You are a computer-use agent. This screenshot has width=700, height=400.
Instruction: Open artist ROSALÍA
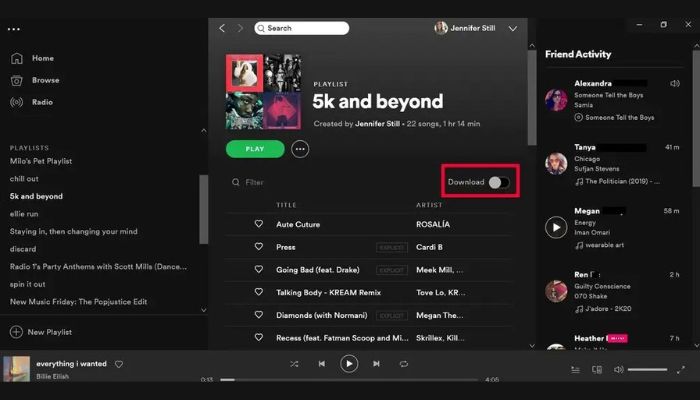433,224
